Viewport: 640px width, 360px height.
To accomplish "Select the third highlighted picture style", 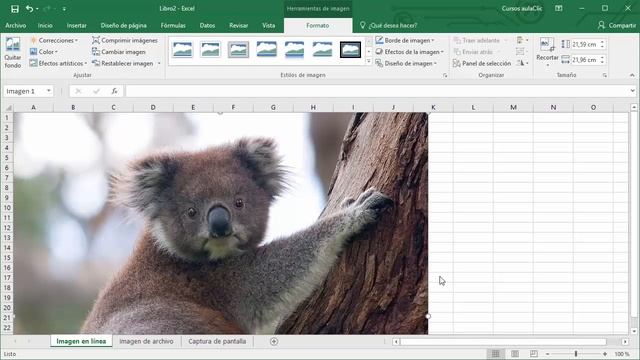I will [238, 50].
